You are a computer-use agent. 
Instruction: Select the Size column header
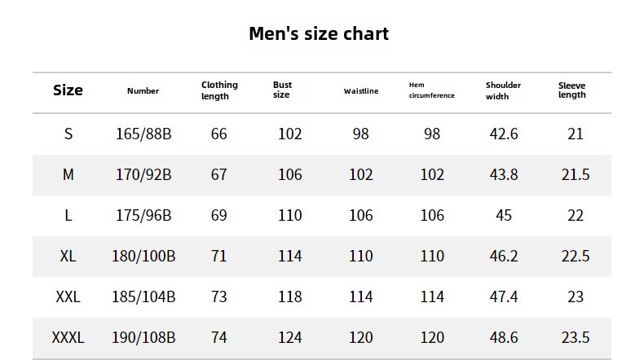[68, 90]
